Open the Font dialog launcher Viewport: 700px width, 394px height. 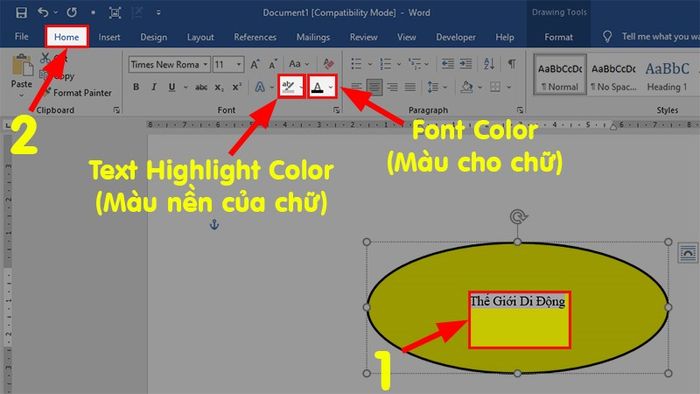click(336, 110)
